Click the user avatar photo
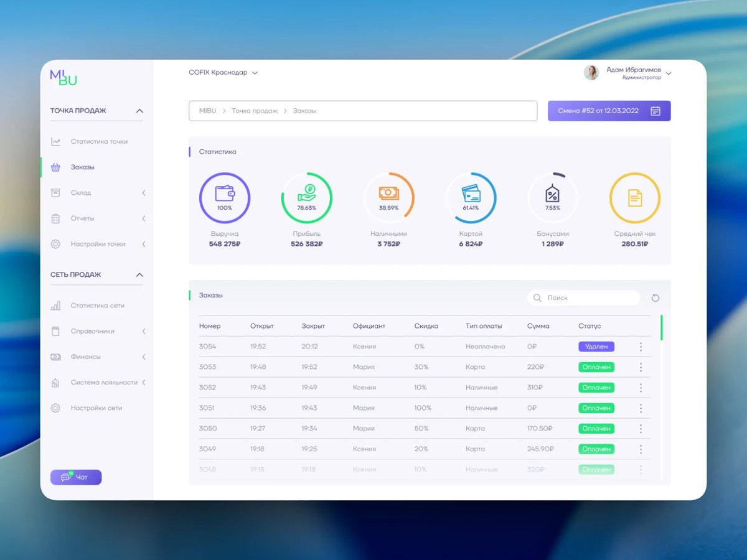 (591, 73)
